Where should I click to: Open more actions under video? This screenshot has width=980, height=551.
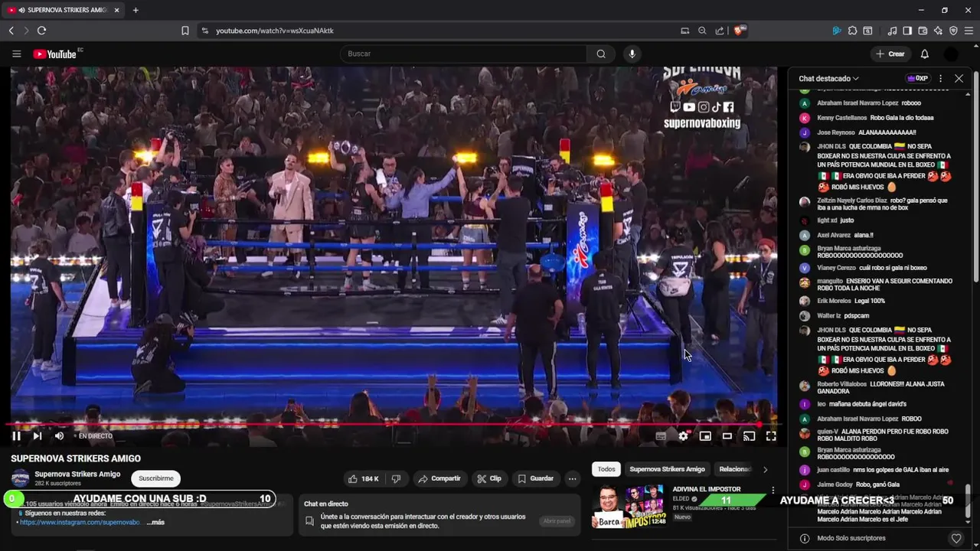(x=572, y=478)
